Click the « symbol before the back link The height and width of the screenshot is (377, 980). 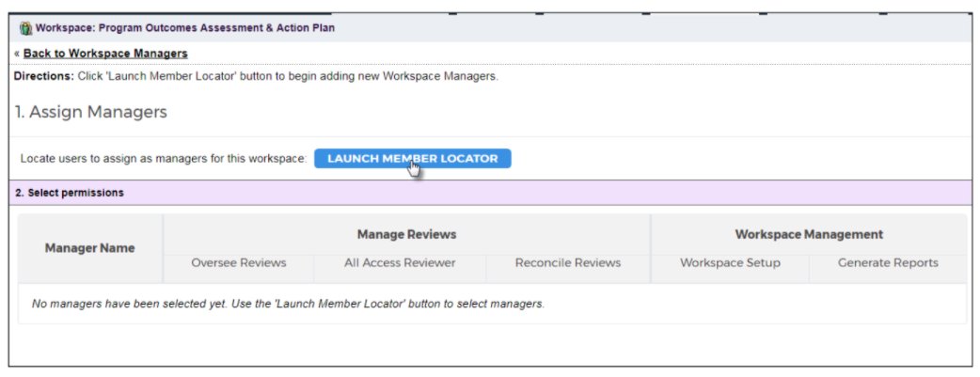pyautogui.click(x=17, y=54)
